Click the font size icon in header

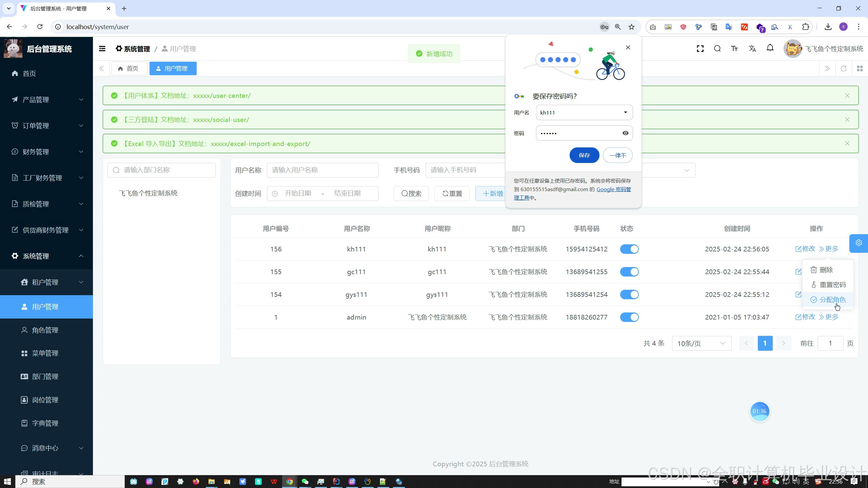(734, 49)
